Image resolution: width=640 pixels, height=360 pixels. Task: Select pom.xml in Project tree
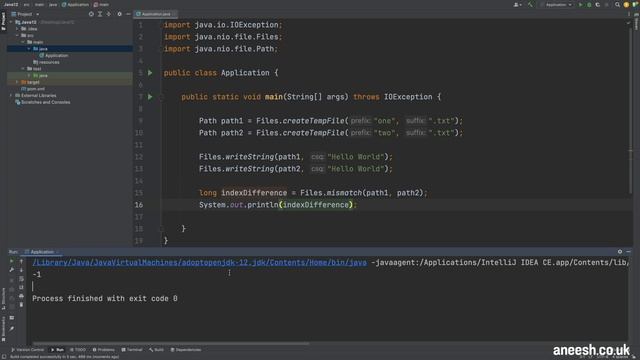[33, 89]
